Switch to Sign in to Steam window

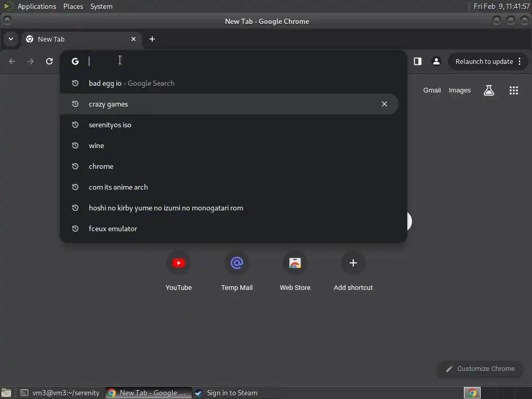pos(234,393)
